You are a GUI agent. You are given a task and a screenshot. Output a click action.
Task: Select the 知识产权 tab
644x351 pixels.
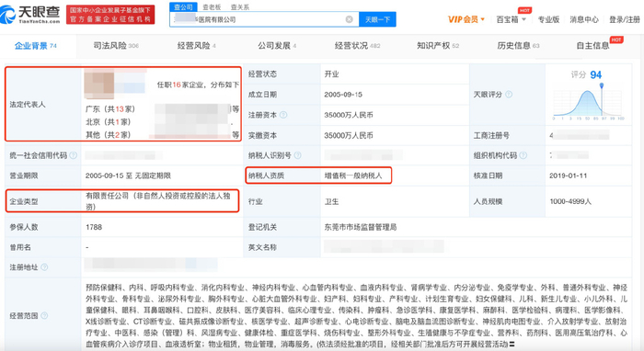pos(438,46)
